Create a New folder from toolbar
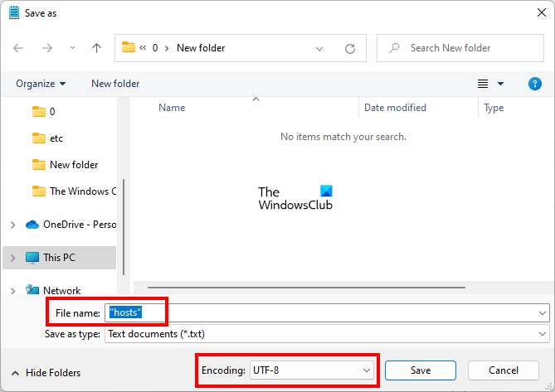 [x=115, y=84]
